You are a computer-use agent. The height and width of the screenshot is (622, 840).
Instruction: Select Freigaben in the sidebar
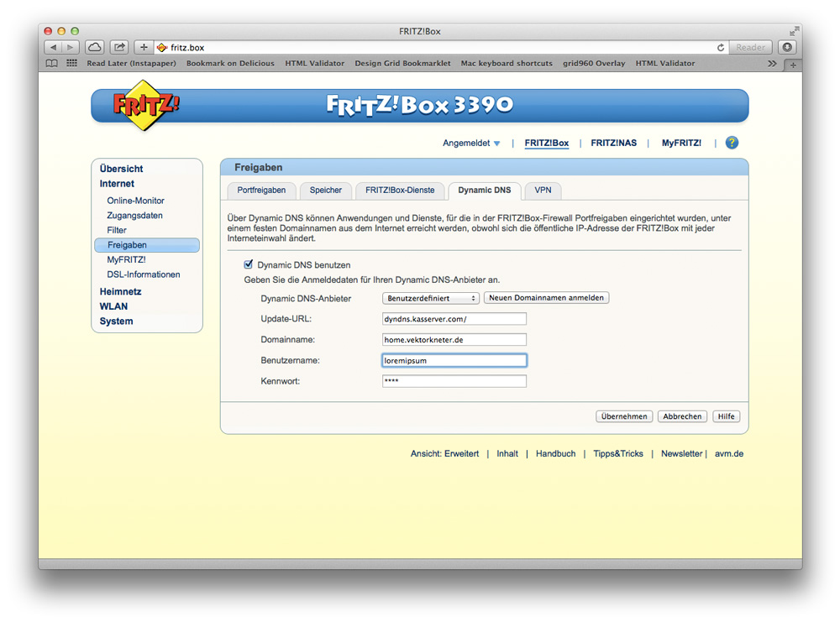[x=147, y=245]
